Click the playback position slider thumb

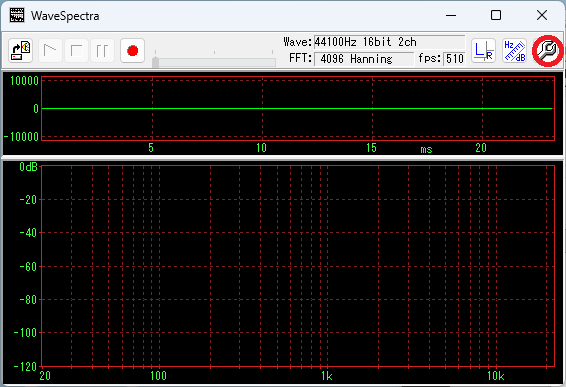[x=155, y=62]
